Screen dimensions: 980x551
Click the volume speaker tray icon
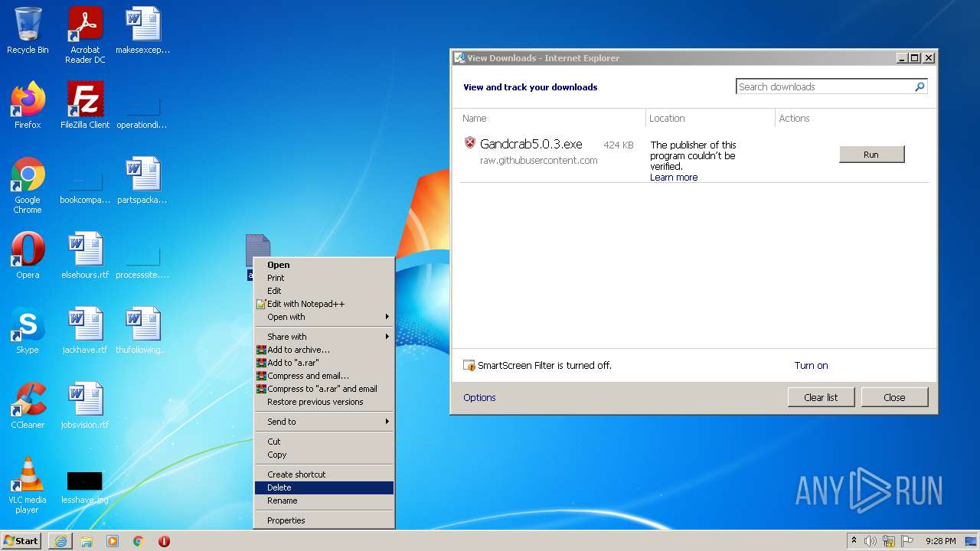pyautogui.click(x=871, y=541)
